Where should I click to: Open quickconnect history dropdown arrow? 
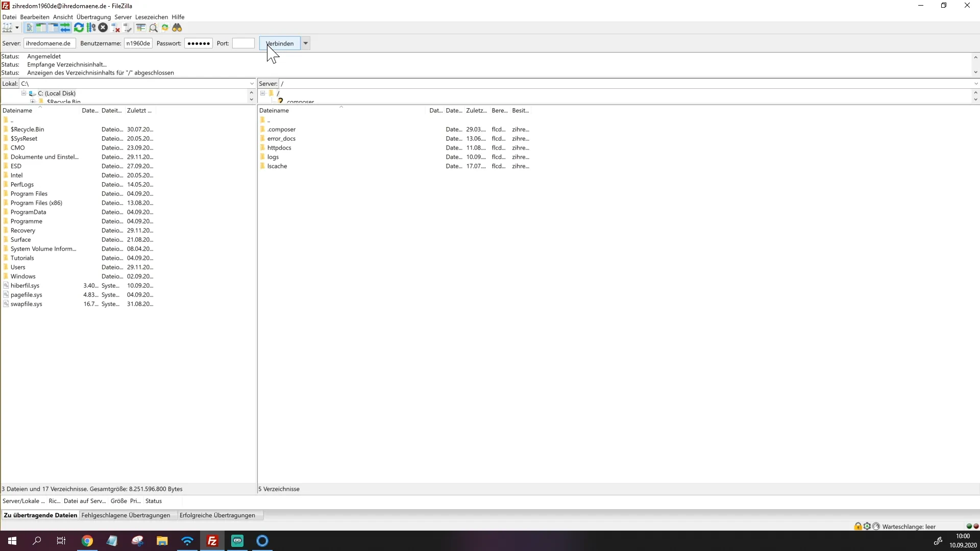click(x=306, y=43)
